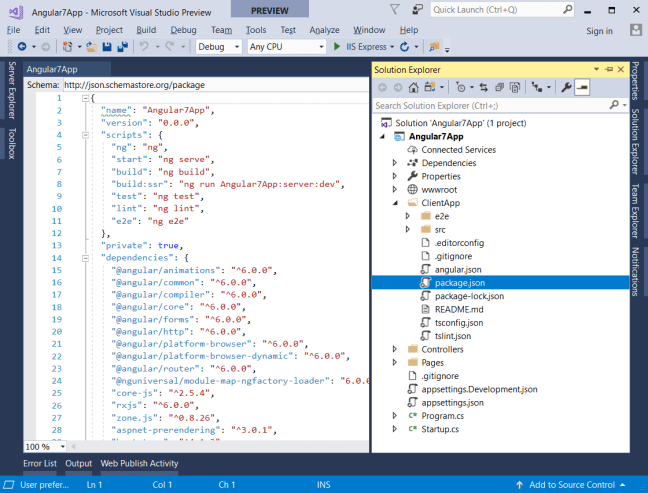The image size is (648, 493).
Task: Expand the e2e folder
Action: pyautogui.click(x=408, y=216)
